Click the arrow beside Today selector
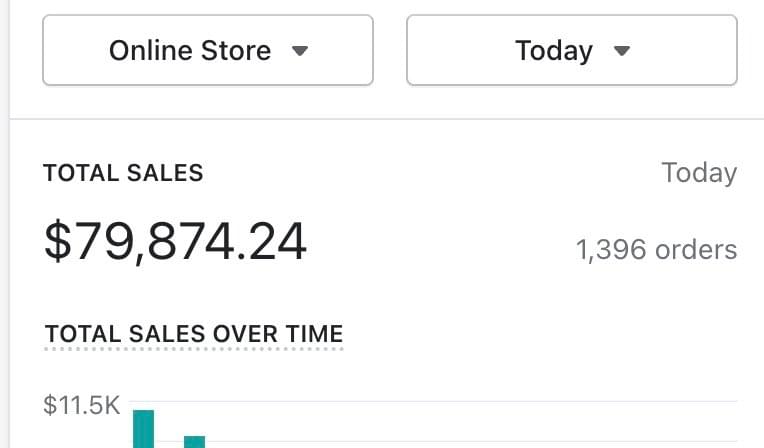Screen dimensions: 764x448 click(621, 51)
